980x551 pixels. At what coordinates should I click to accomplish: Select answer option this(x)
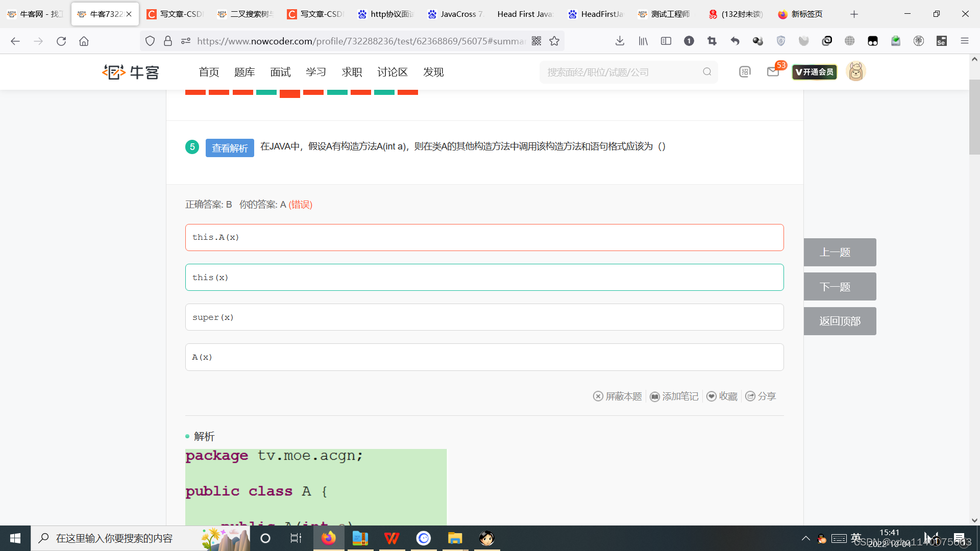pyautogui.click(x=484, y=277)
